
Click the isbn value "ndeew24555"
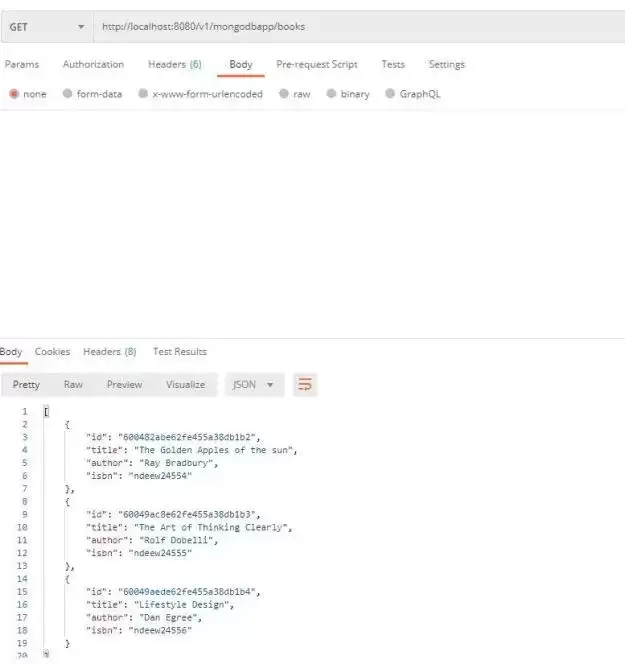[x=160, y=553]
